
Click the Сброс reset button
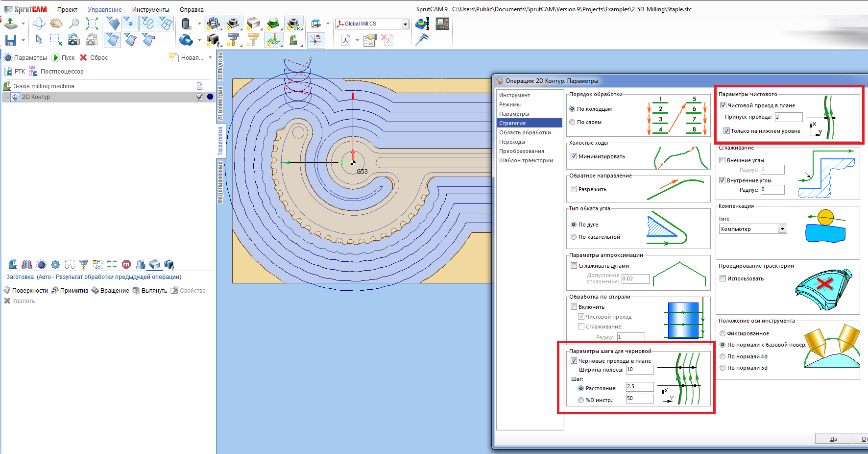(94, 57)
